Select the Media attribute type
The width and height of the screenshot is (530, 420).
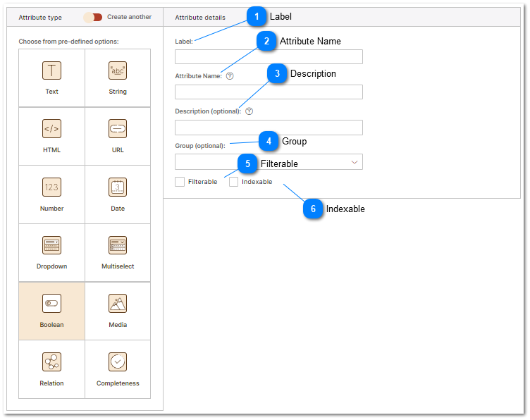tap(118, 304)
